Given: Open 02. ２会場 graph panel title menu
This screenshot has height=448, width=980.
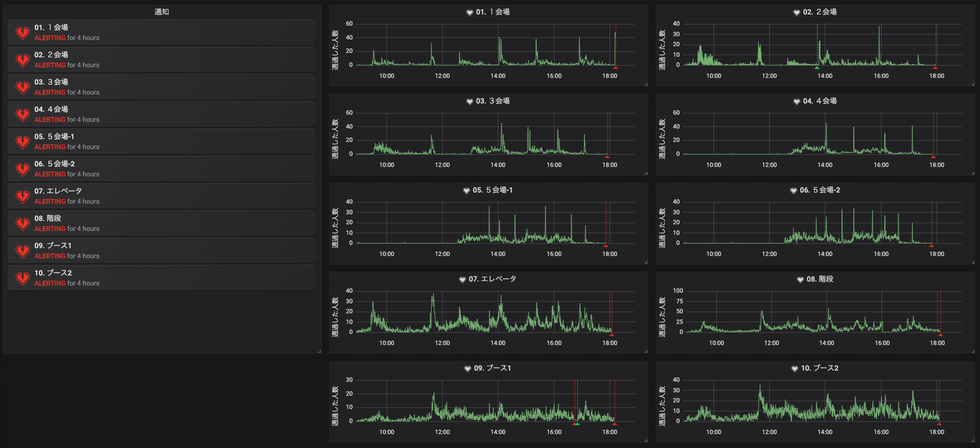Looking at the screenshot, I should click(820, 12).
